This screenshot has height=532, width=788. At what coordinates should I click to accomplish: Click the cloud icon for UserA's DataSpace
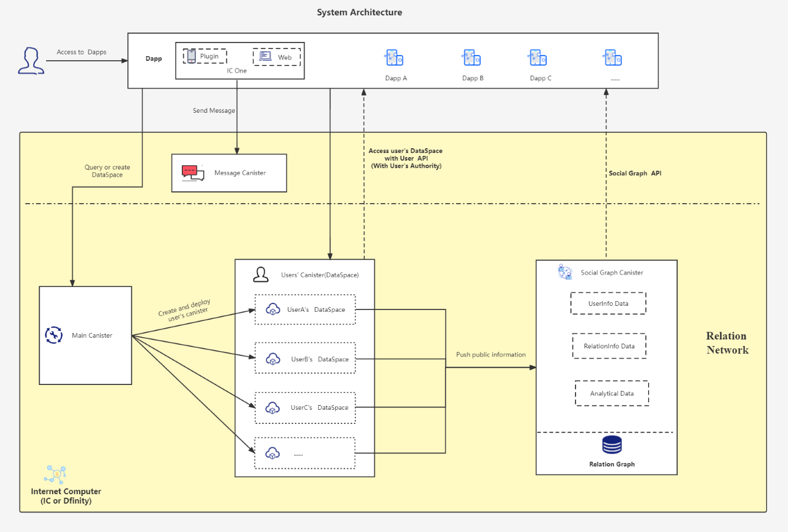pyautogui.click(x=273, y=309)
